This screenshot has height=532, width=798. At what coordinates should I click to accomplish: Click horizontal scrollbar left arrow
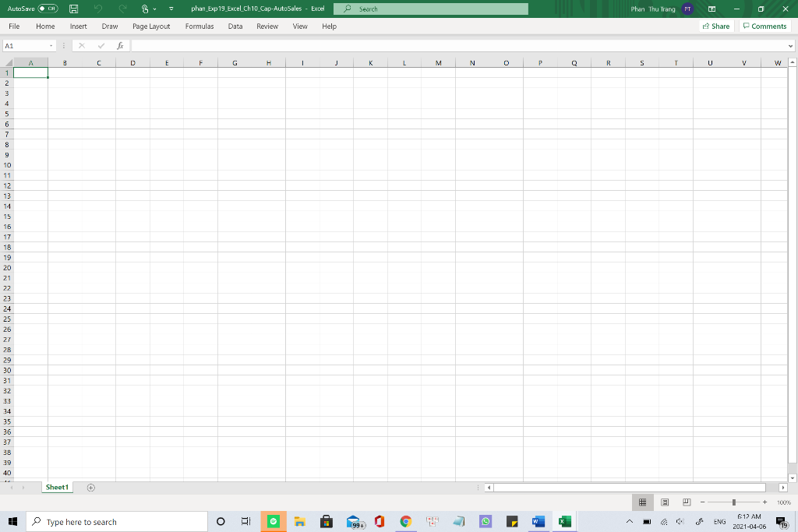[x=489, y=488]
